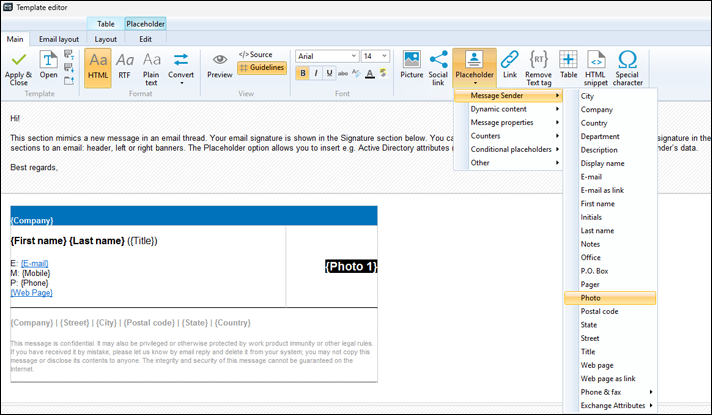Toggle Italic formatting in Font group

point(317,73)
